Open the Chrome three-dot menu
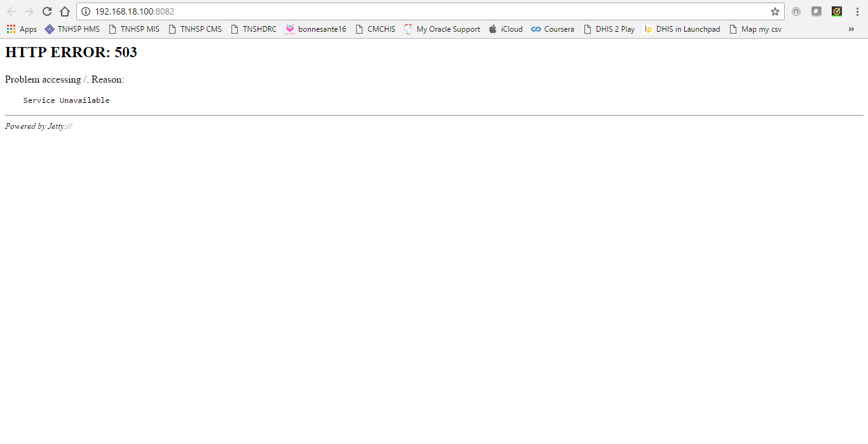The image size is (868, 444). [x=857, y=11]
